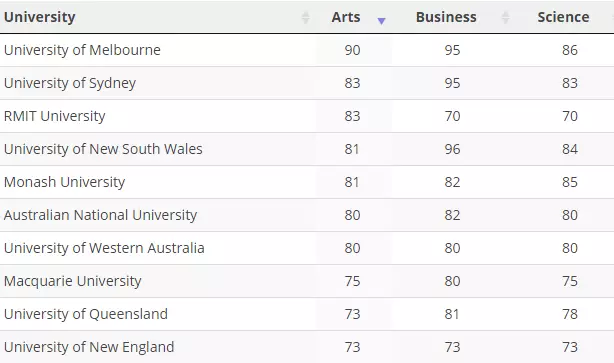Click the Monash University name
Screen dimensions: 614x363
pyautogui.click(x=64, y=182)
